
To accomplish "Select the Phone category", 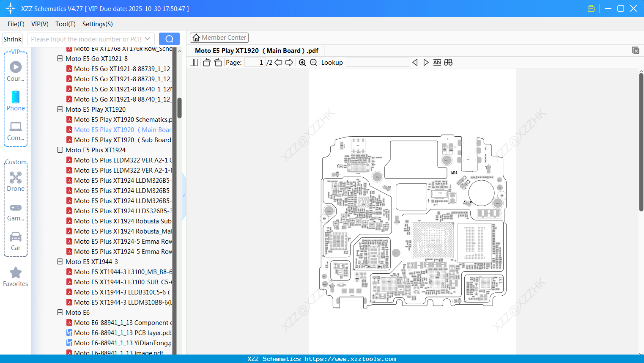I will [x=16, y=101].
